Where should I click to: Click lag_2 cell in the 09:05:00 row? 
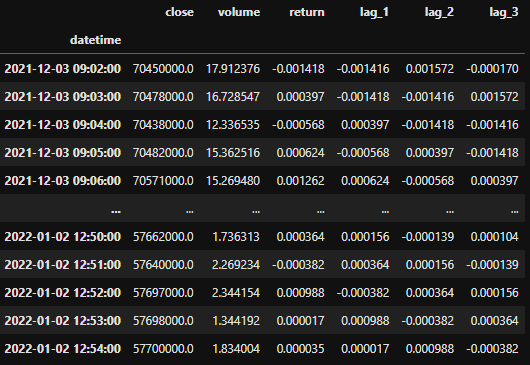(x=430, y=153)
